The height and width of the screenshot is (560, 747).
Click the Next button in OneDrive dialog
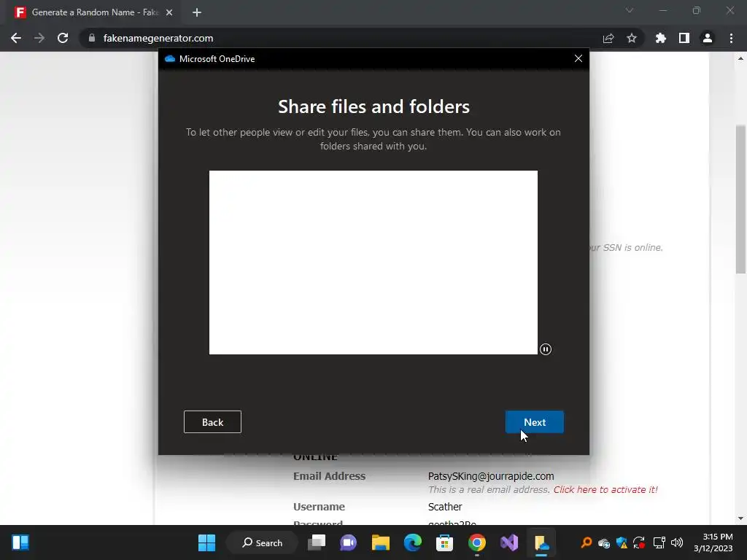tap(534, 422)
